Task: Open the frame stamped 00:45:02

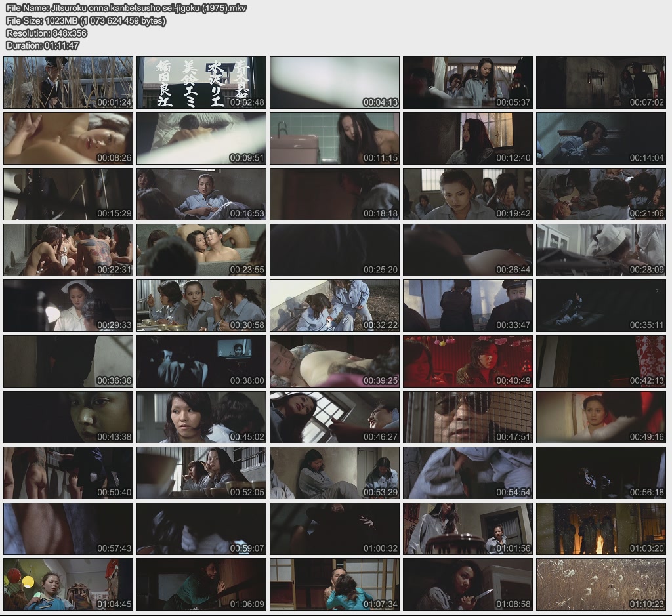Action: point(201,417)
